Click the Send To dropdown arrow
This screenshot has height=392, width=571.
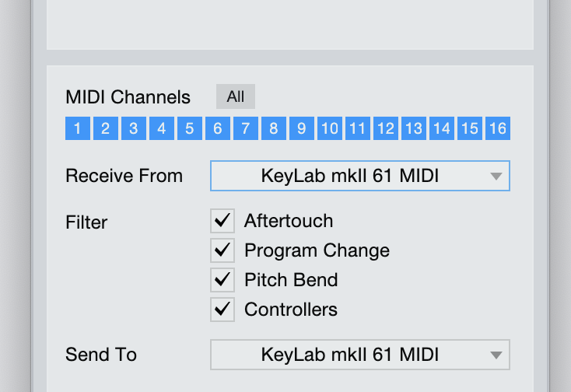pyautogui.click(x=496, y=355)
